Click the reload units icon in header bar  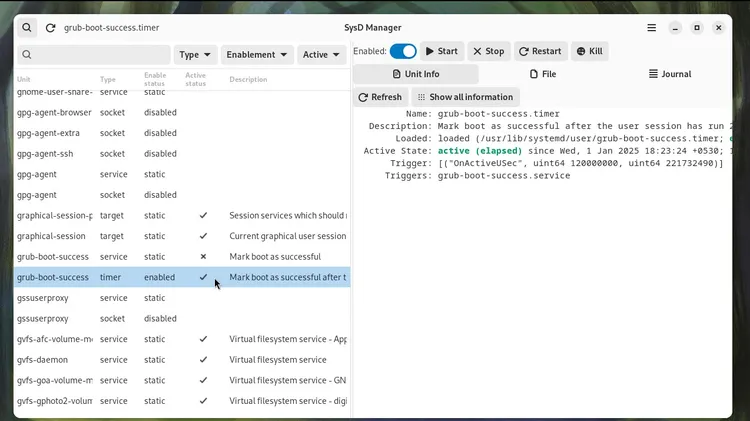[50, 28]
